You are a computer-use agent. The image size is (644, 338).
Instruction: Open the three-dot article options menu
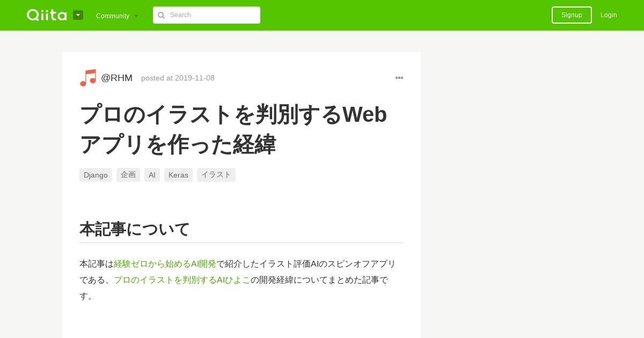point(399,78)
